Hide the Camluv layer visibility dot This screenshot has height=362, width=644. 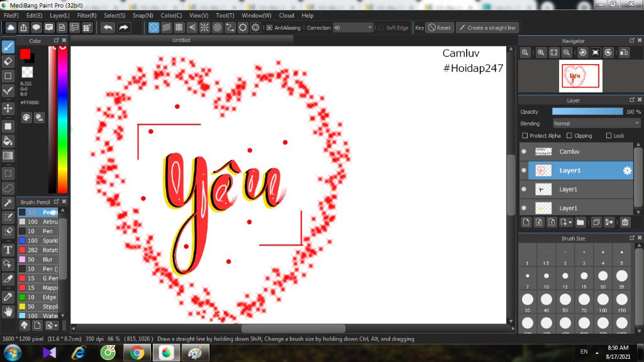tap(524, 151)
